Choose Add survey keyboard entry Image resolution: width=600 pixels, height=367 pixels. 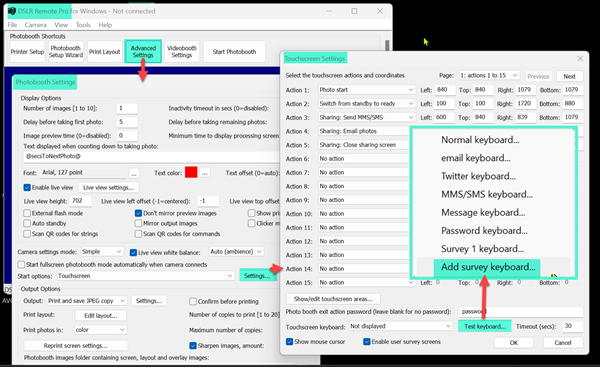click(488, 267)
